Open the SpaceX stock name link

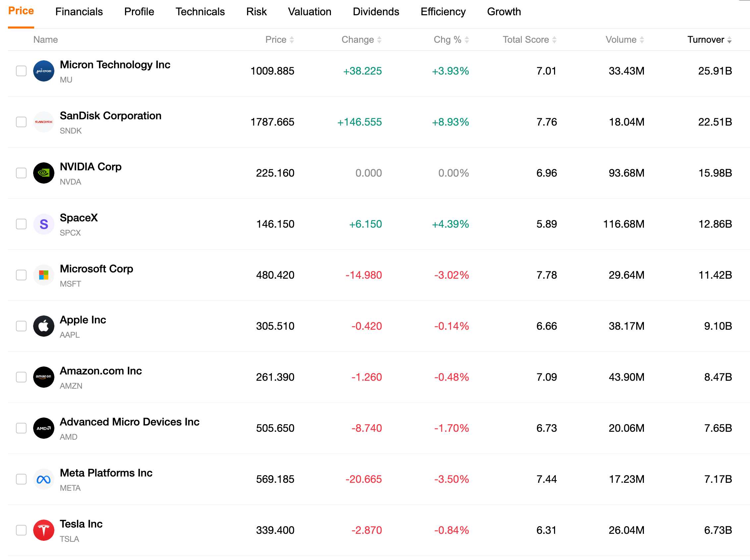(x=79, y=217)
